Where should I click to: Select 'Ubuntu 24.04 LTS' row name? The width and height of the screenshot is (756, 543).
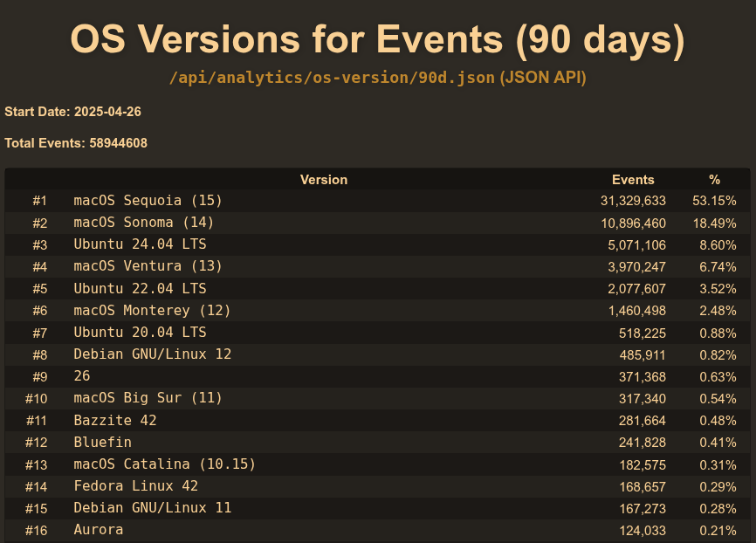[140, 244]
